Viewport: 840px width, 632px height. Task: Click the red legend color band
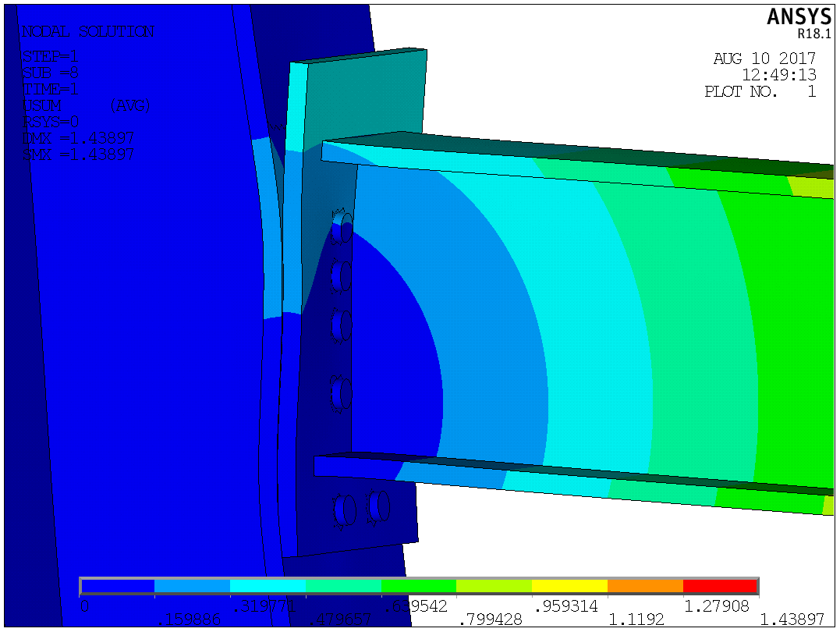(x=721, y=586)
